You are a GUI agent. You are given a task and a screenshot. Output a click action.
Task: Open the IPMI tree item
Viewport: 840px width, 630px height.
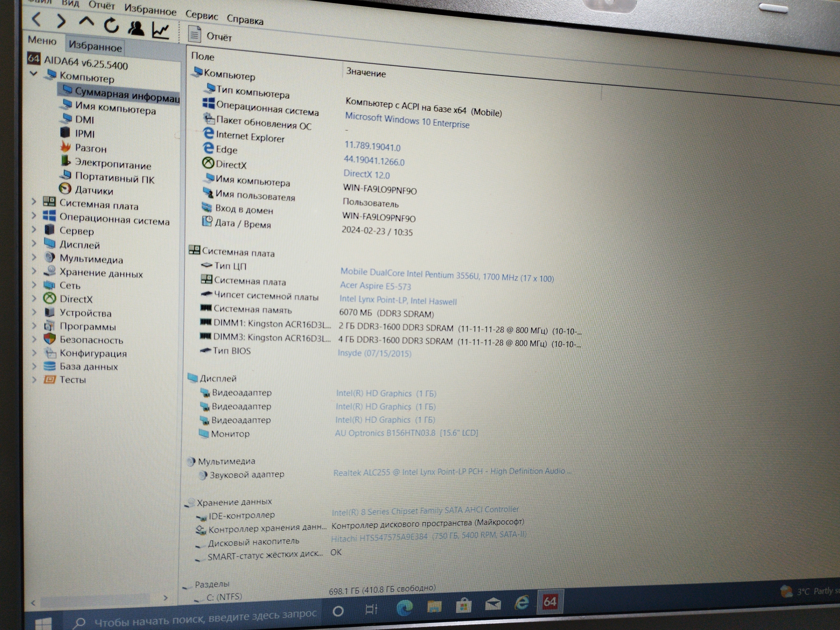point(77,133)
